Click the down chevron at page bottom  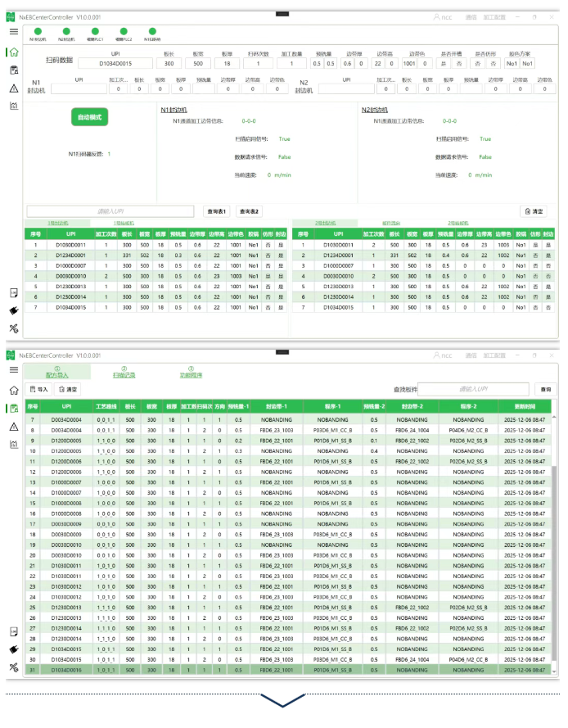(x=283, y=703)
